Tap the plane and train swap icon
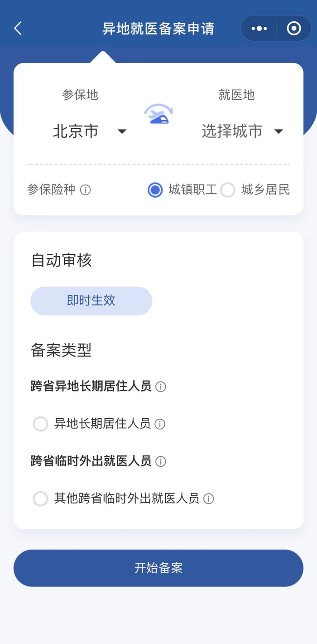317x644 pixels. (158, 114)
